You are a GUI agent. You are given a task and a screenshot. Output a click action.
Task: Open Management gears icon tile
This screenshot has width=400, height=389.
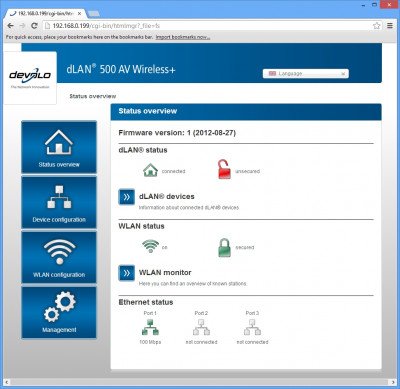point(59,313)
